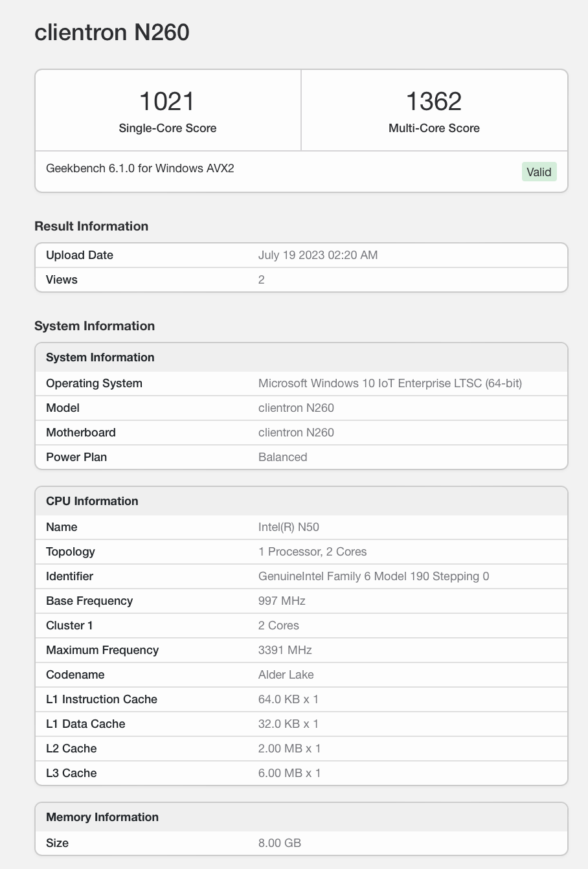Click the Topology value 1 Processor, 2 Cores
Image resolution: width=588 pixels, height=869 pixels.
pyautogui.click(x=312, y=552)
